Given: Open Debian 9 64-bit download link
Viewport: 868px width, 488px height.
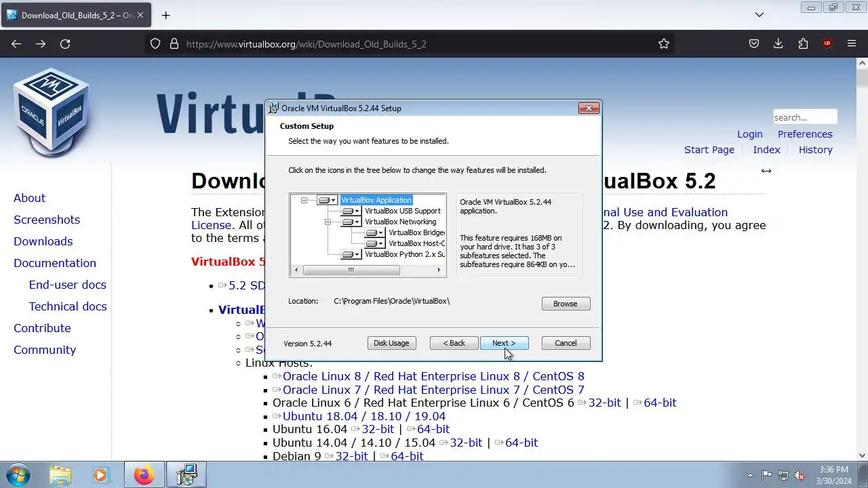Looking at the screenshot, I should point(407,456).
